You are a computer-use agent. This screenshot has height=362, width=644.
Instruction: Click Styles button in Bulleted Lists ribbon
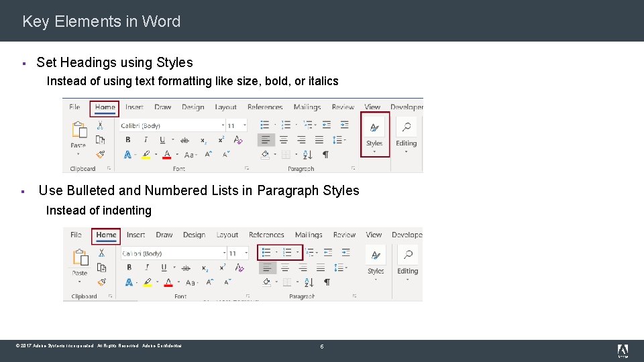click(x=376, y=262)
